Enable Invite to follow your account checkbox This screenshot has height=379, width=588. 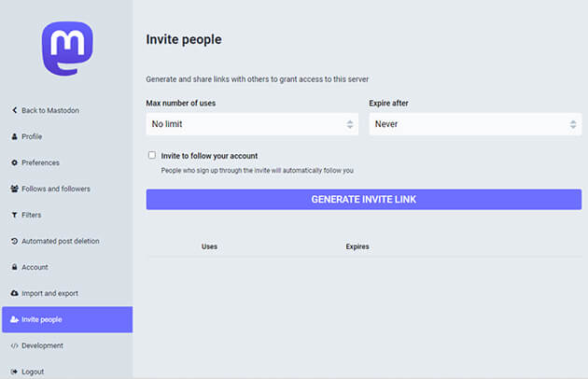click(152, 156)
